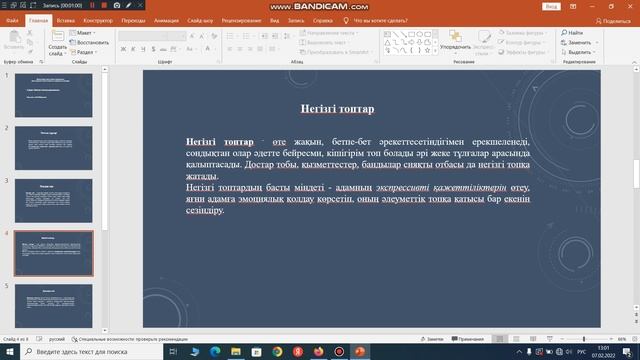
Task: Click the Поделиться share button
Action: pos(613,21)
